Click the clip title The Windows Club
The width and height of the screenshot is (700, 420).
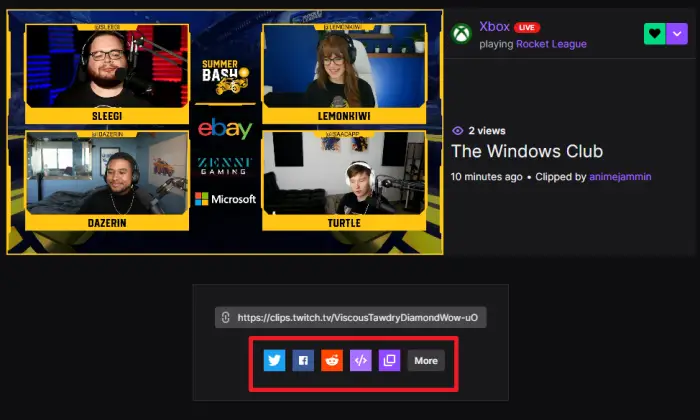tap(527, 151)
